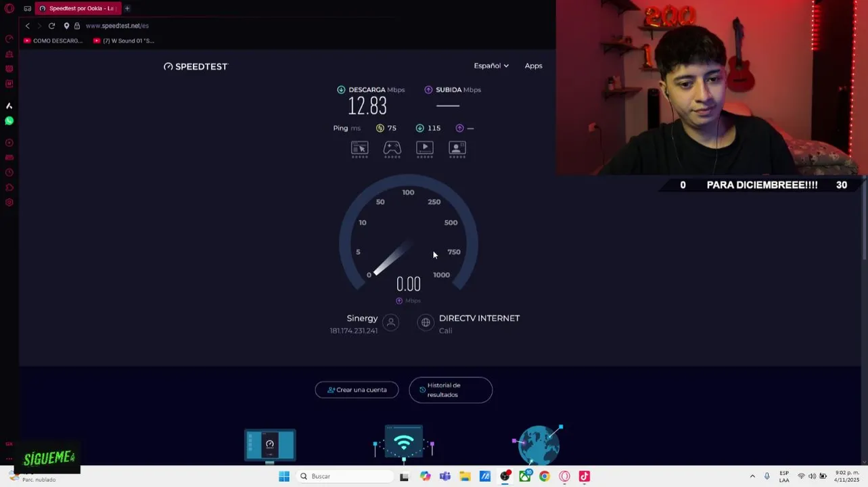Image resolution: width=868 pixels, height=487 pixels.
Task: Click the DIRECTV server globe icon
Action: click(x=426, y=323)
